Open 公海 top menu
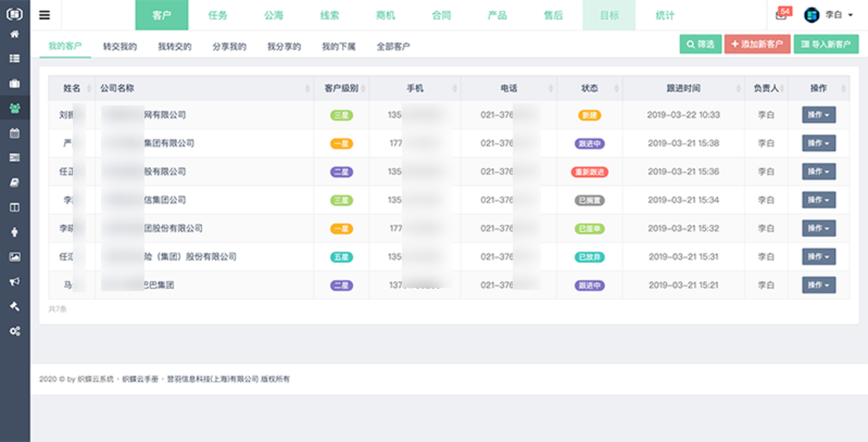The width and height of the screenshot is (868, 442). pos(274,15)
